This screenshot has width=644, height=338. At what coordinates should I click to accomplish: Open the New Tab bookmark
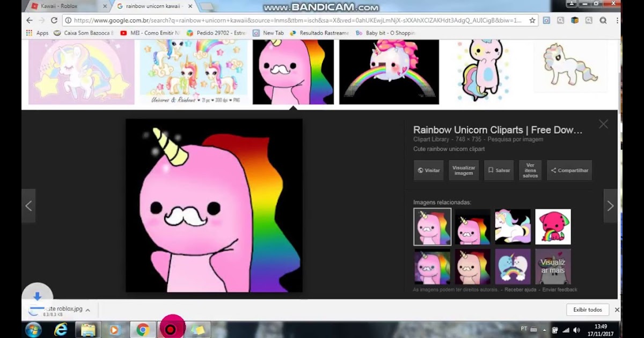click(268, 33)
